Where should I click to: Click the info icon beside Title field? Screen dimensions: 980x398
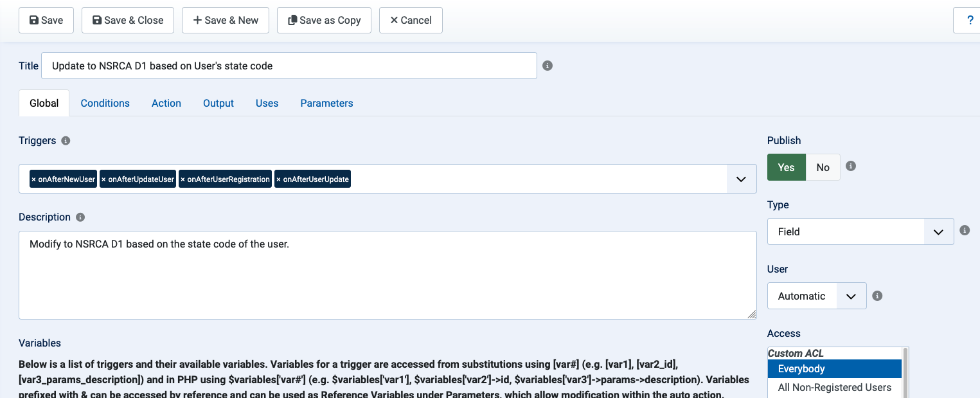548,66
